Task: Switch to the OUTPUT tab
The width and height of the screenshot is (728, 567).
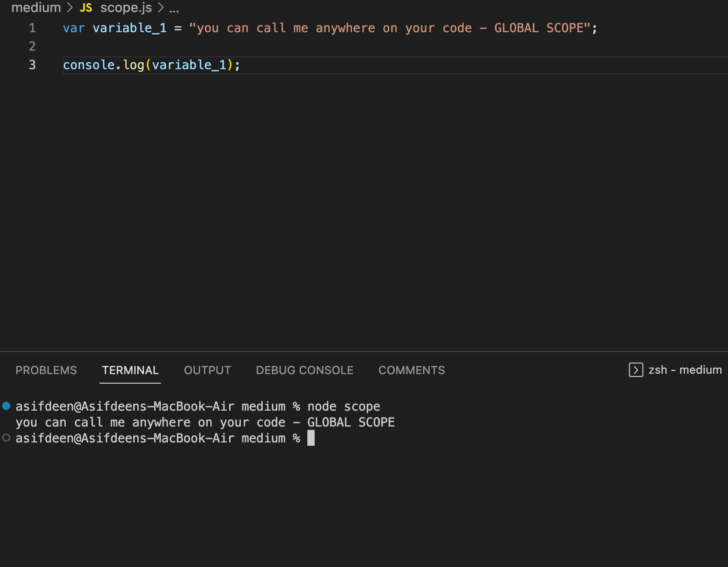Action: pyautogui.click(x=207, y=370)
